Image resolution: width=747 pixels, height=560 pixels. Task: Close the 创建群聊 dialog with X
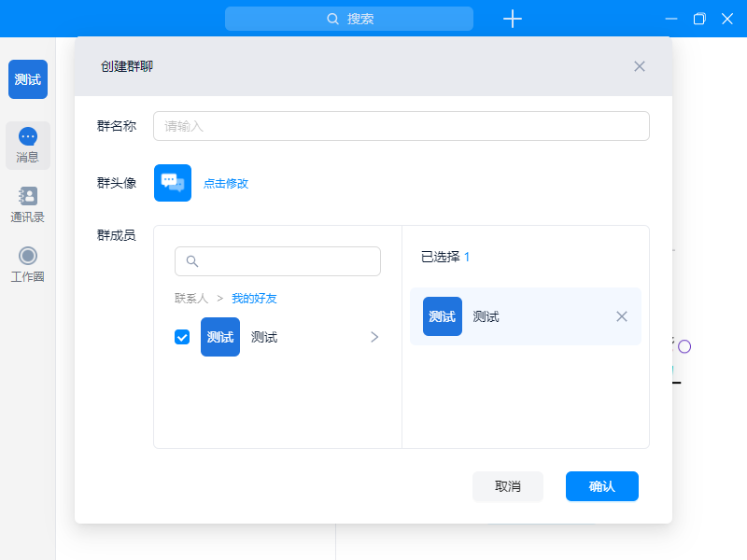(640, 66)
